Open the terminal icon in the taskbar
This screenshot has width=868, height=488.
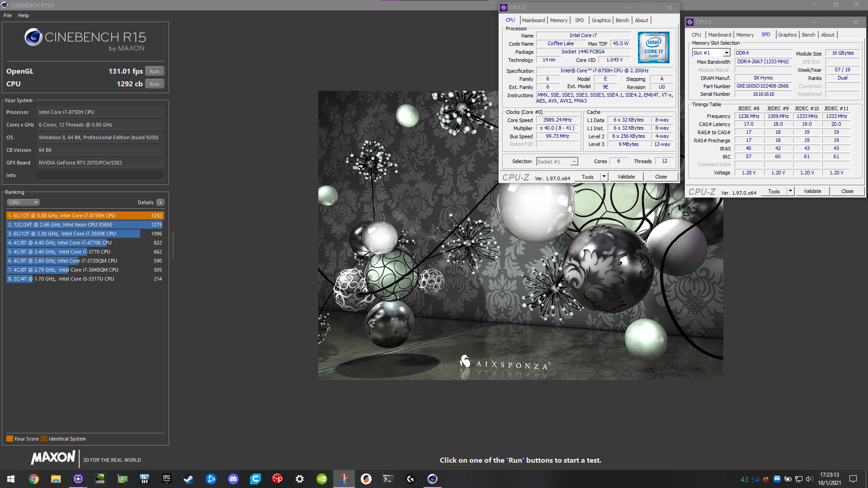pyautogui.click(x=388, y=479)
